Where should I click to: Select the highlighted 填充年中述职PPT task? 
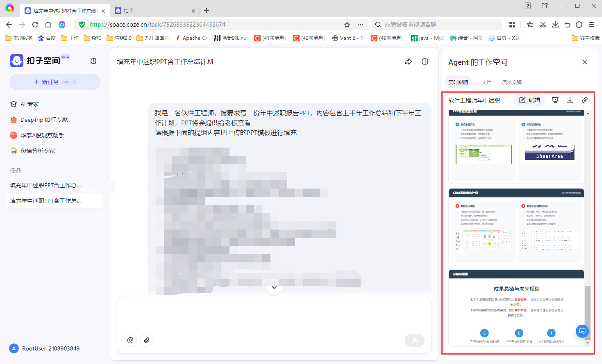tap(55, 201)
